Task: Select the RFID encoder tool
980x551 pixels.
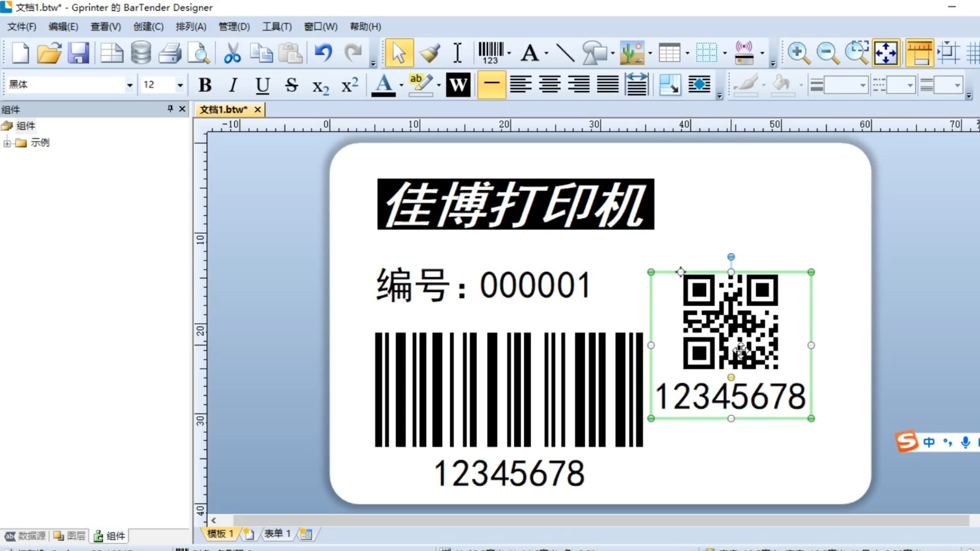Action: click(744, 53)
